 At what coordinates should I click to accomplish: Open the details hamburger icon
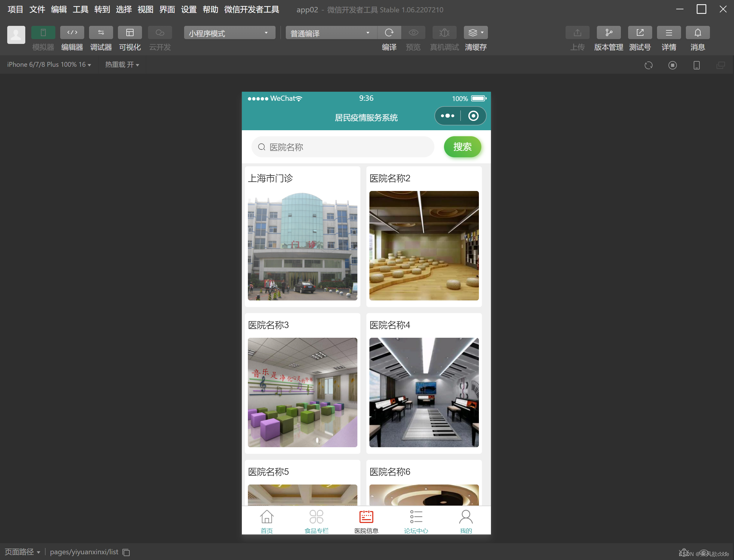click(668, 33)
